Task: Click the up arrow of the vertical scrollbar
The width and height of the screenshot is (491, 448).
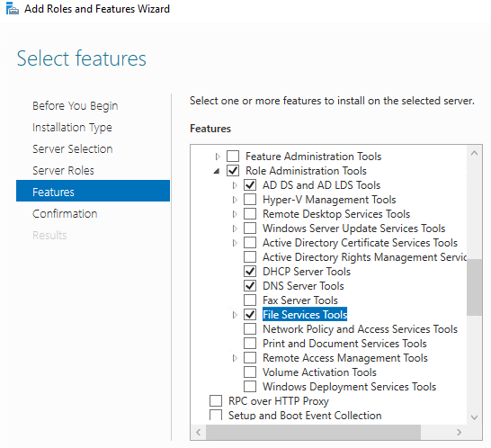Action: (474, 153)
